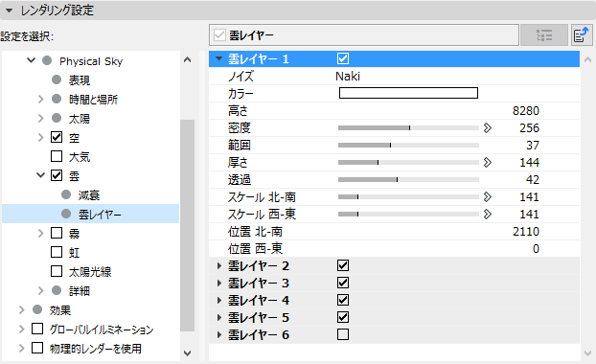Toggle the 空 checkbox
The image size is (596, 364).
coord(57,137)
